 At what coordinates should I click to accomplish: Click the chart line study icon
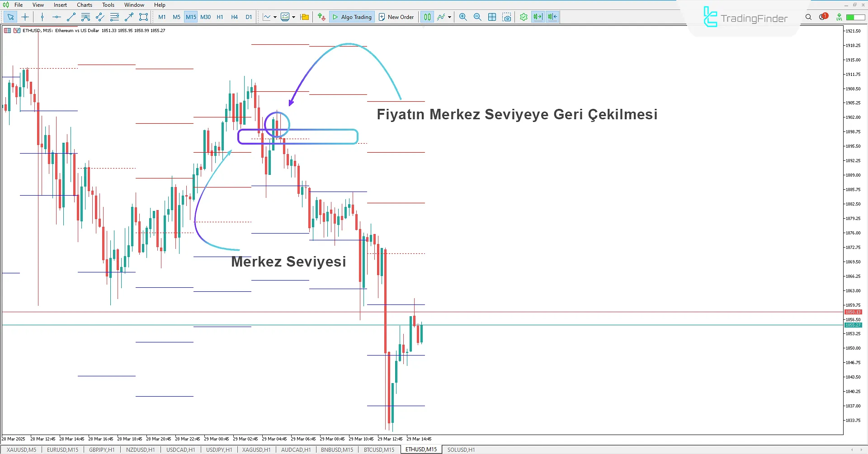click(x=441, y=17)
